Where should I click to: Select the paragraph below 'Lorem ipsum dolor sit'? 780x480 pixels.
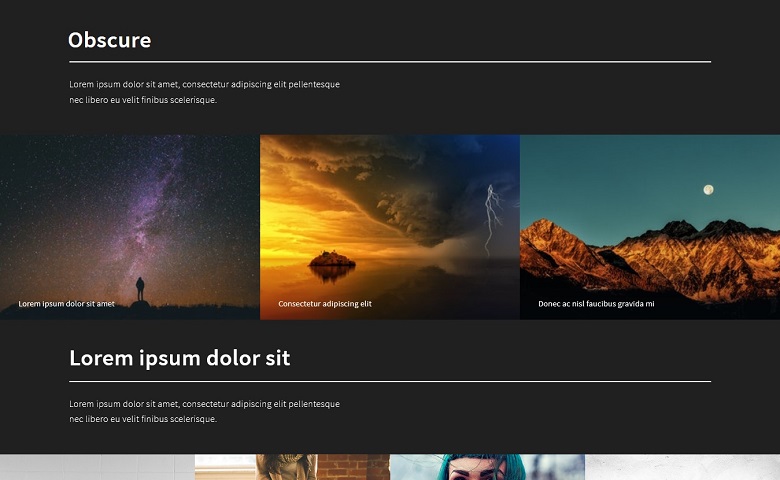point(204,411)
